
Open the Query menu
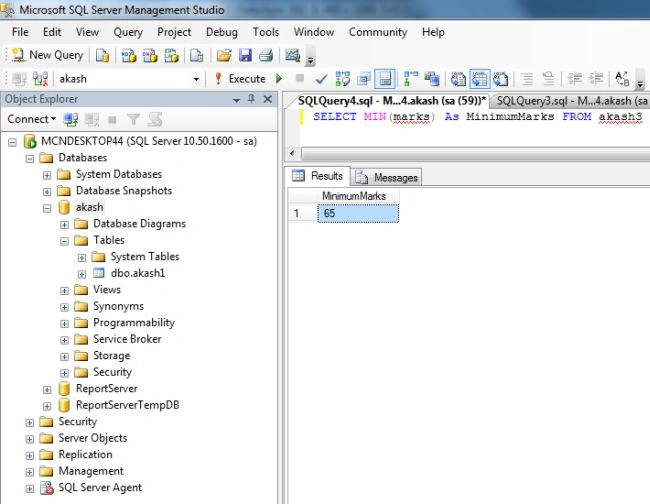(128, 32)
